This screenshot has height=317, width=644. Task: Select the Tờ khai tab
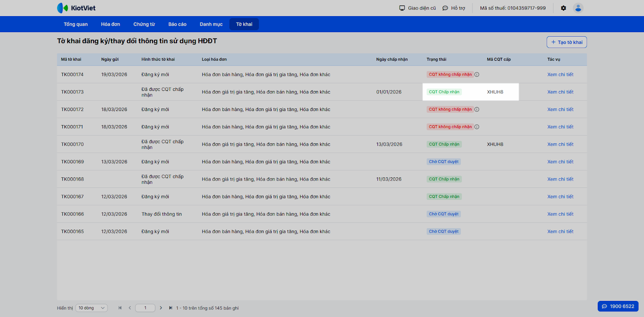(244, 24)
